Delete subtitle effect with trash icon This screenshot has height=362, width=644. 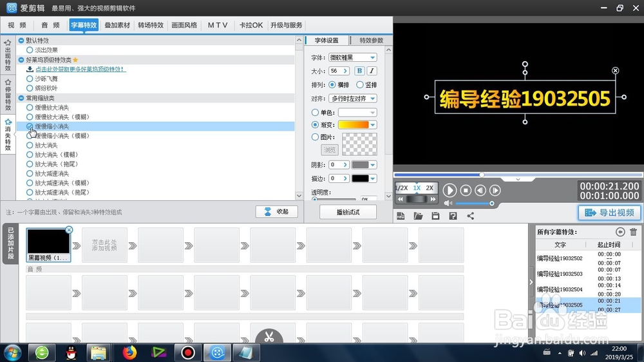633,232
